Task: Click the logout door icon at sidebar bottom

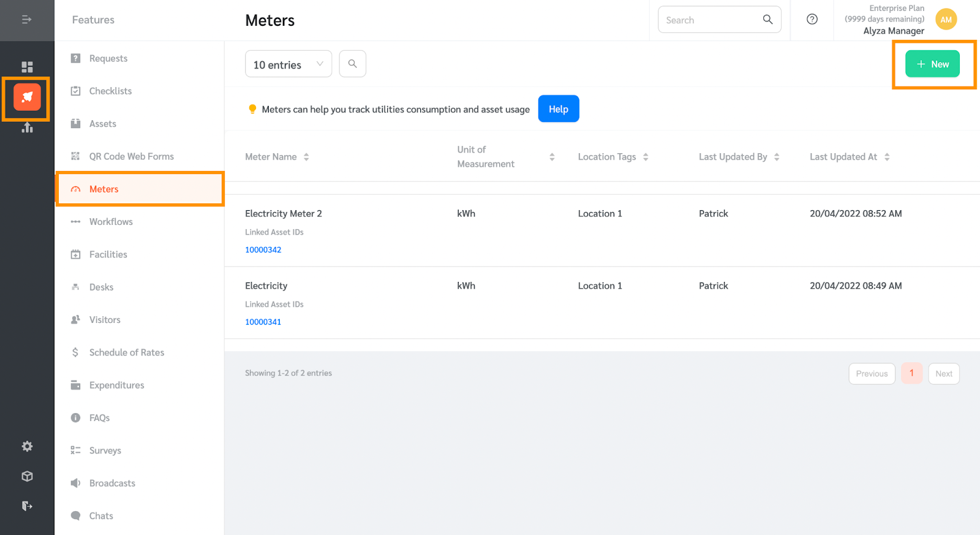Action: [27, 506]
